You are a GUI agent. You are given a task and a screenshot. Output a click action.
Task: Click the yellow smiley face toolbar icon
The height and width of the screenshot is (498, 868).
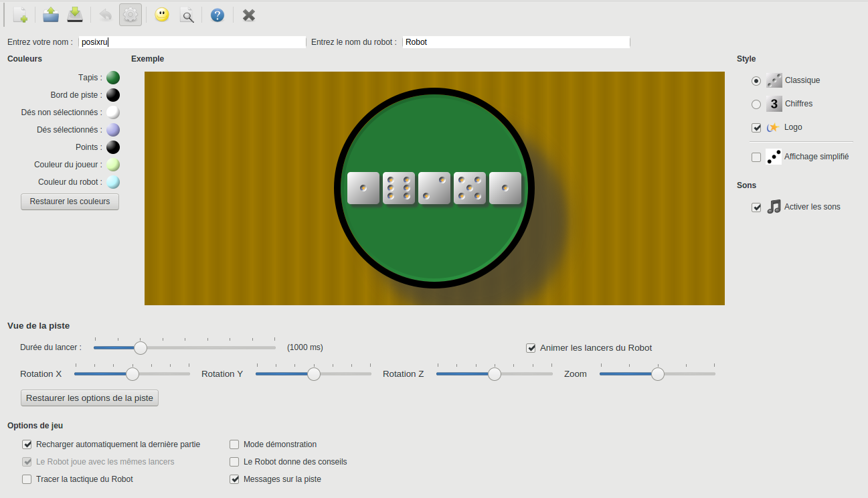point(162,15)
